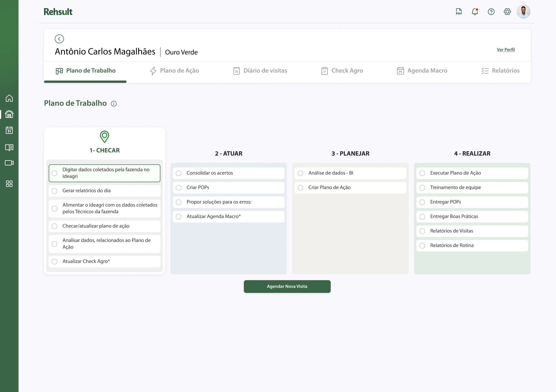This screenshot has width=556, height=392.
Task: Follow the Ver Perfil link
Action: point(506,50)
